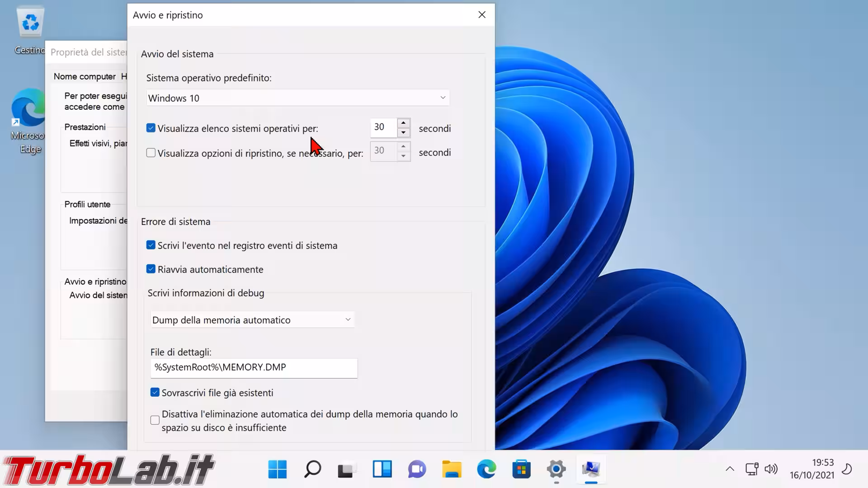Screen dimensions: 868x488
Task: Open the Widgets panel icon
Action: [x=382, y=469]
